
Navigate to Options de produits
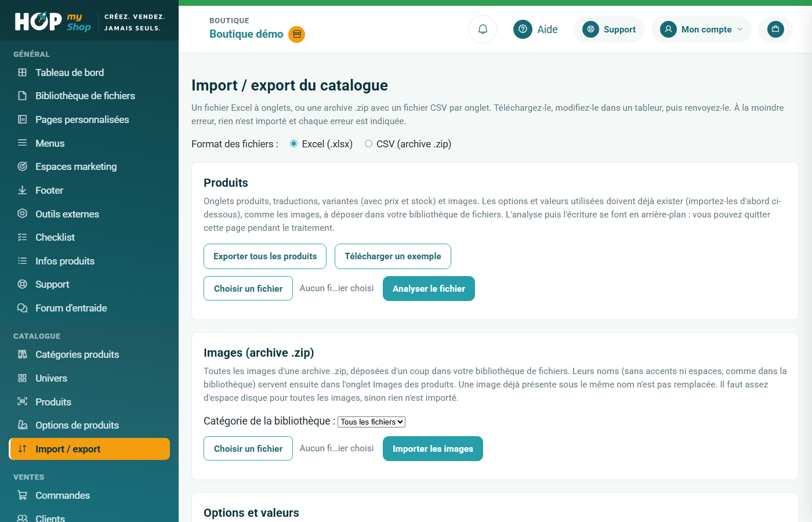(89, 425)
